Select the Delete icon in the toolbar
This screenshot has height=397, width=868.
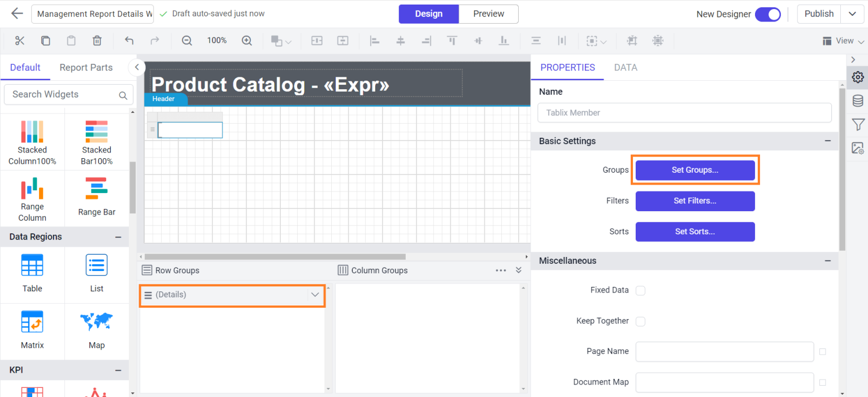[97, 40]
